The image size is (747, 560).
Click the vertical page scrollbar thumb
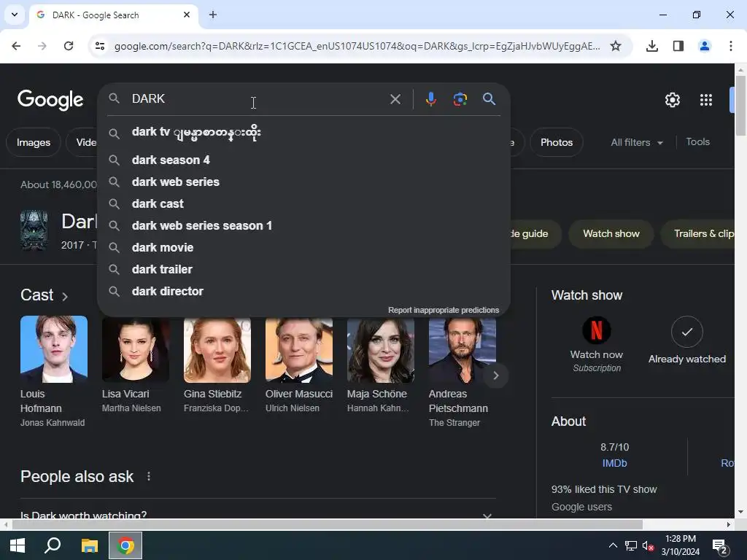(740, 105)
